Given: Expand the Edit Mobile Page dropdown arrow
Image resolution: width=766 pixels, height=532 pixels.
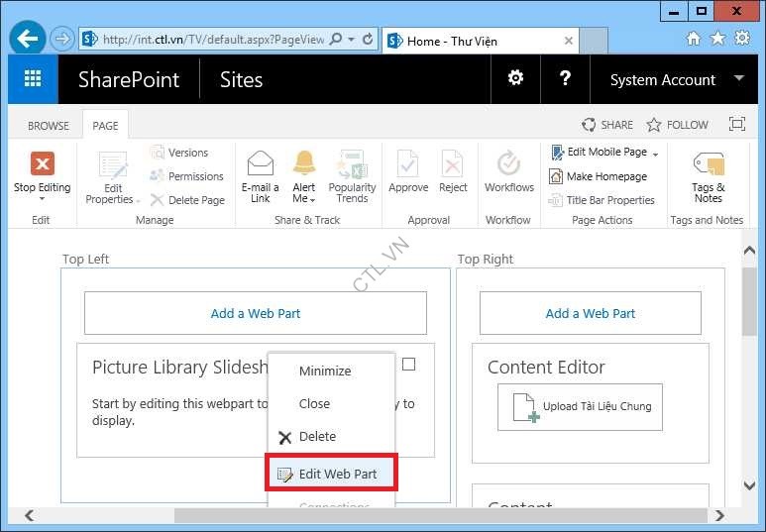Looking at the screenshot, I should point(655,154).
